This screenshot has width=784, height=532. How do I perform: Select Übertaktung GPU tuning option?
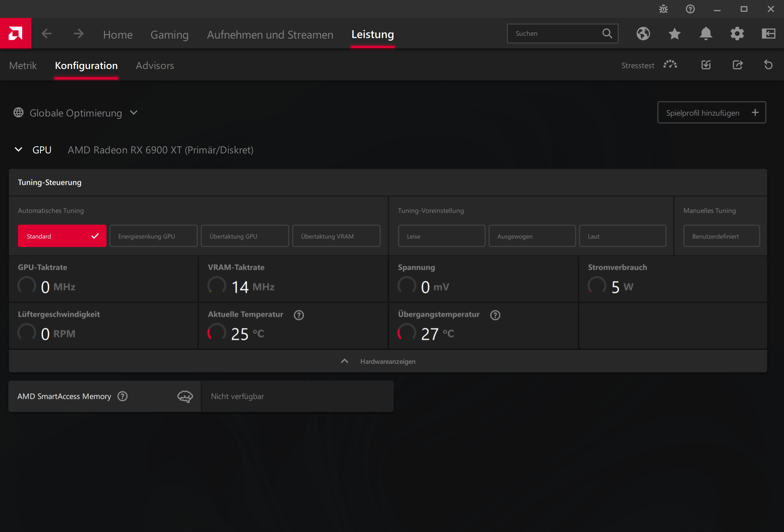click(x=245, y=236)
